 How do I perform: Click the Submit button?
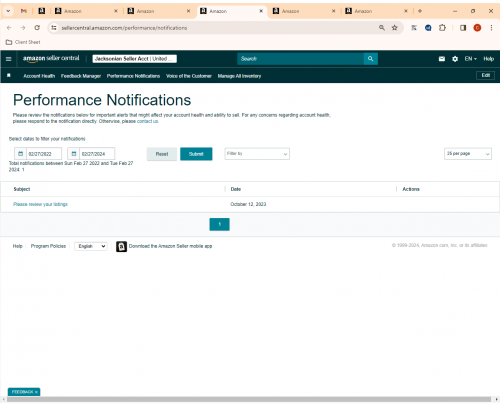196,154
